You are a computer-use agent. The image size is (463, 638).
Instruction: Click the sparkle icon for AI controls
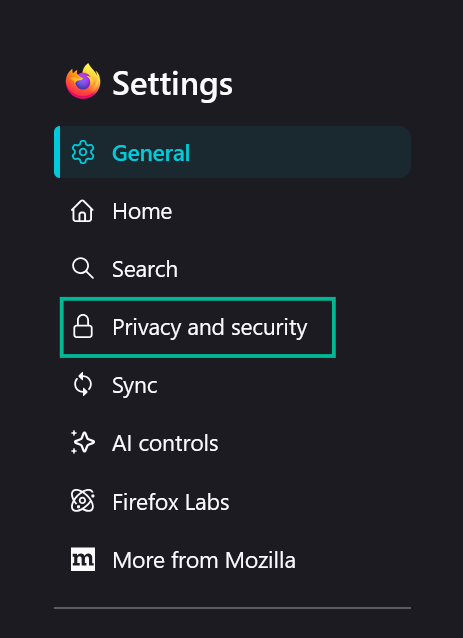coord(83,442)
